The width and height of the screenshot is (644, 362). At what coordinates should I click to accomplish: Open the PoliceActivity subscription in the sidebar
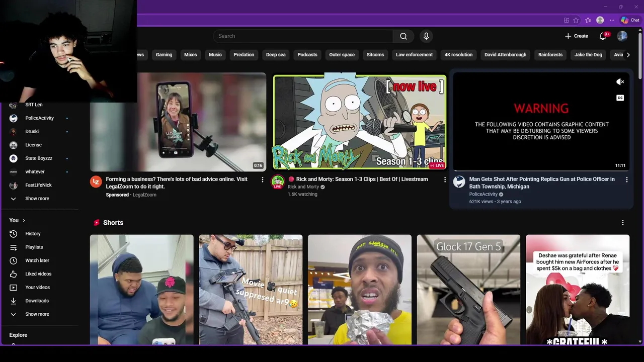(39, 118)
